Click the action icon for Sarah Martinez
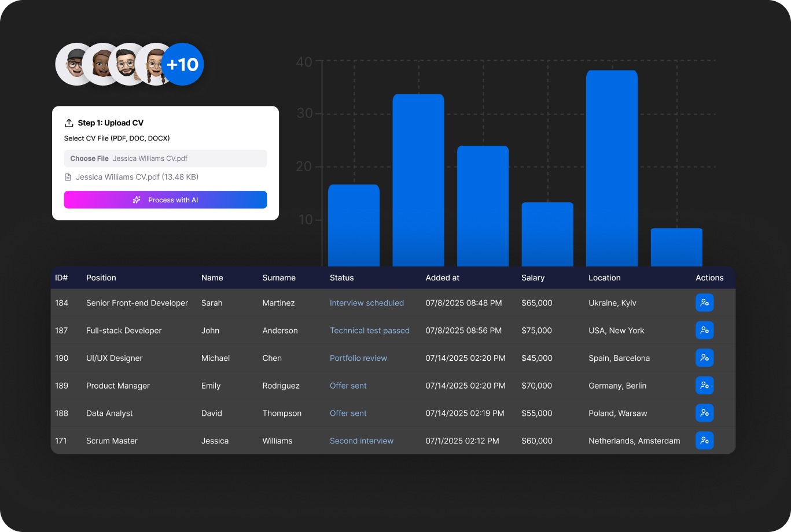The height and width of the screenshot is (532, 791). click(x=704, y=302)
